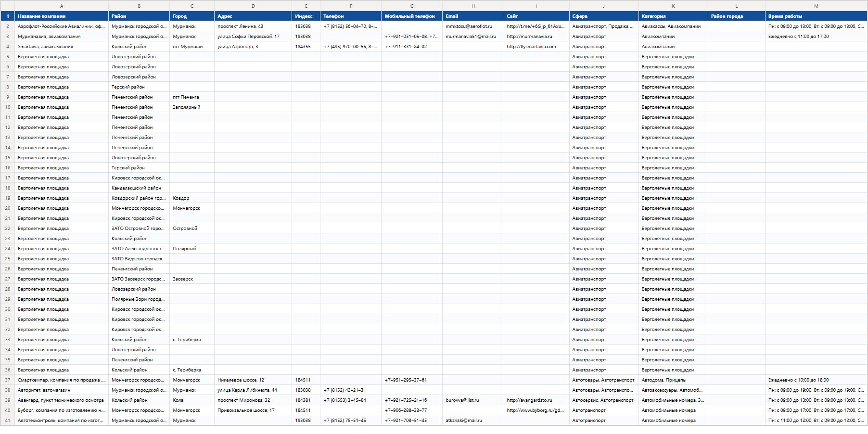This screenshot has height=434, width=868.
Task: Click the 'Район' header cell
Action: coord(139,16)
